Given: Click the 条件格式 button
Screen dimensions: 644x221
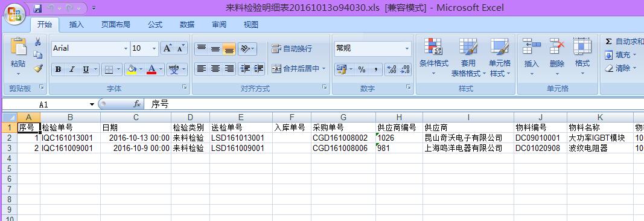Looking at the screenshot, I should [433, 57].
